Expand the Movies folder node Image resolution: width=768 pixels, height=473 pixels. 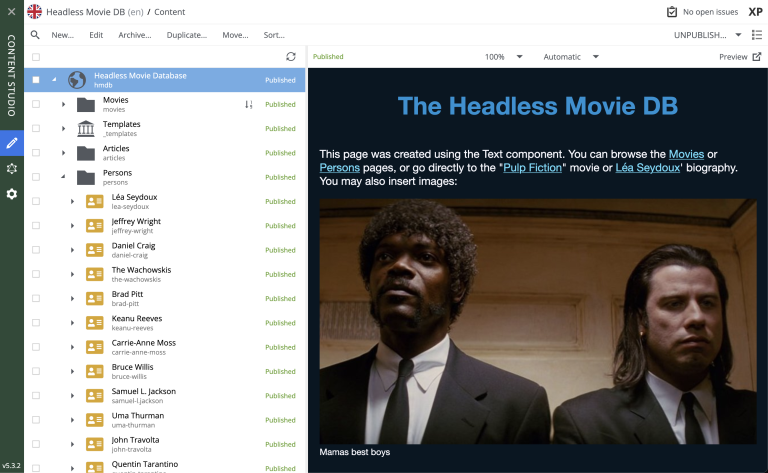(x=63, y=104)
